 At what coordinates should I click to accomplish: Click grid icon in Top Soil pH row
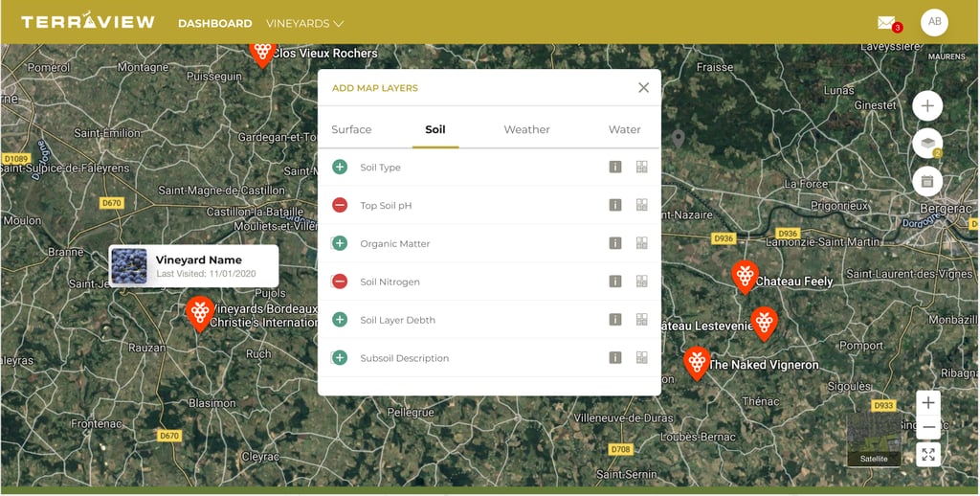coord(641,205)
